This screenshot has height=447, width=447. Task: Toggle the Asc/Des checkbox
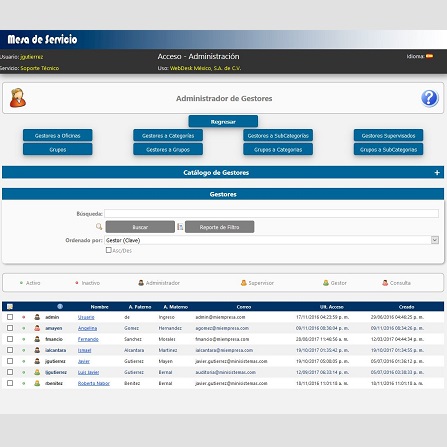coord(108,250)
